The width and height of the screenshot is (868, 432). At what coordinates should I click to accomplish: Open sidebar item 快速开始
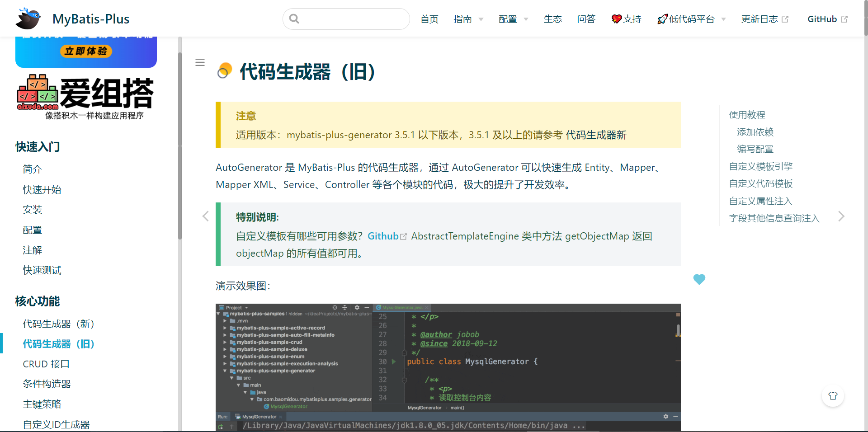click(x=42, y=189)
